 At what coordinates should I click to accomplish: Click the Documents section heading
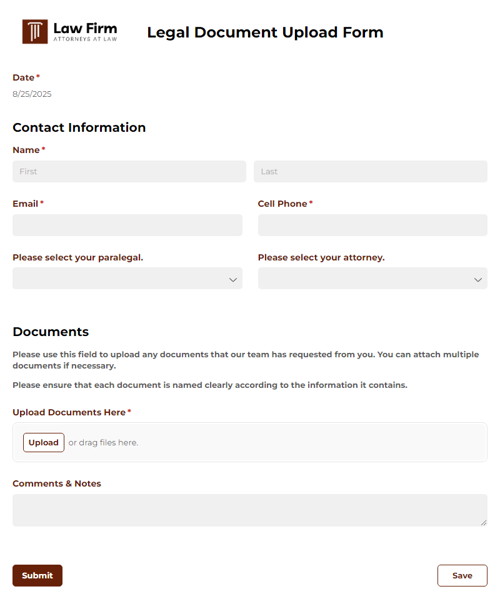(x=50, y=332)
